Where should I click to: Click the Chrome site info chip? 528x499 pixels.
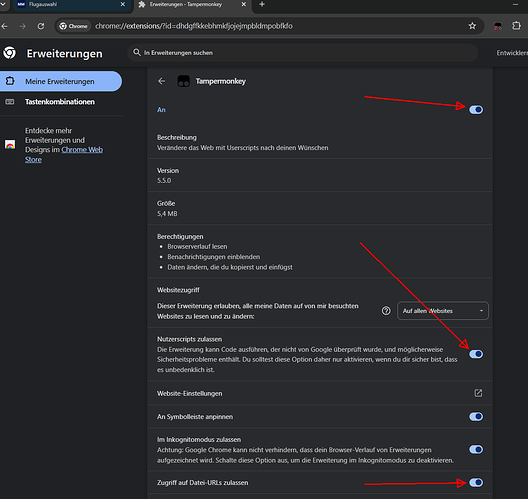pyautogui.click(x=73, y=26)
